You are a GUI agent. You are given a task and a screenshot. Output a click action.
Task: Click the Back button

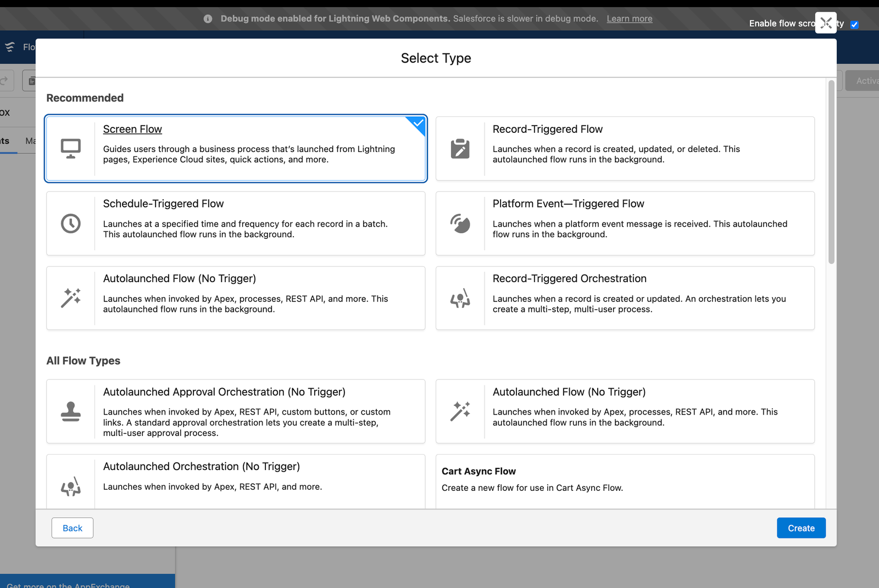pyautogui.click(x=72, y=528)
